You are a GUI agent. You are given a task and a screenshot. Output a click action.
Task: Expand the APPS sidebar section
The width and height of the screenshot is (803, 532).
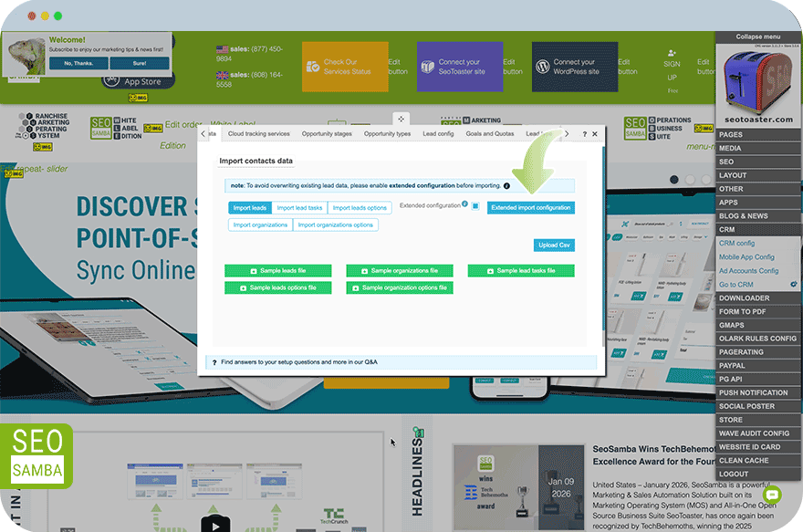click(758, 203)
